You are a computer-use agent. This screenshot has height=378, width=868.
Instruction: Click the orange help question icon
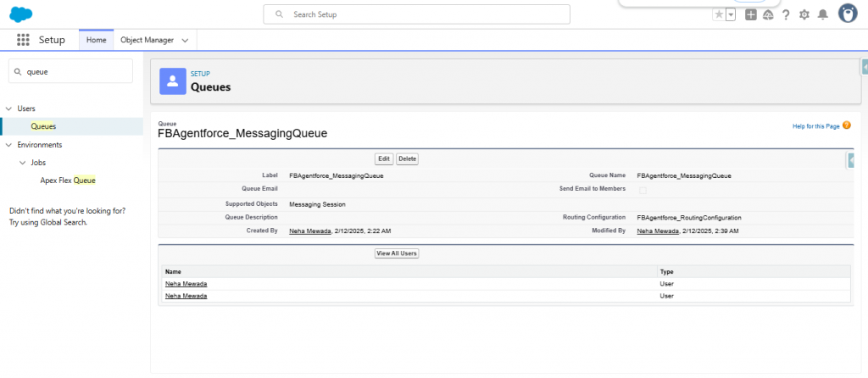[x=847, y=125]
